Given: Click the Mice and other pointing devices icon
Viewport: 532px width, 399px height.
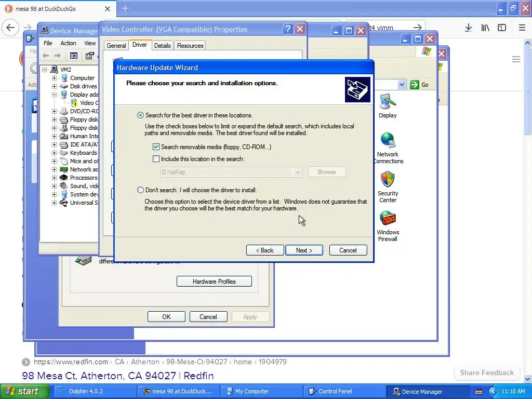Looking at the screenshot, I should 63,161.
